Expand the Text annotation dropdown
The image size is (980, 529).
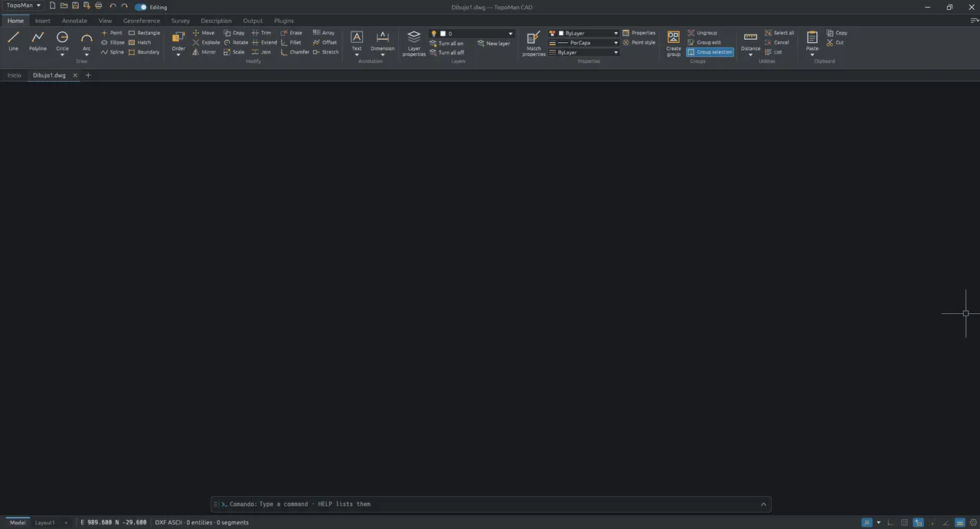point(357,55)
